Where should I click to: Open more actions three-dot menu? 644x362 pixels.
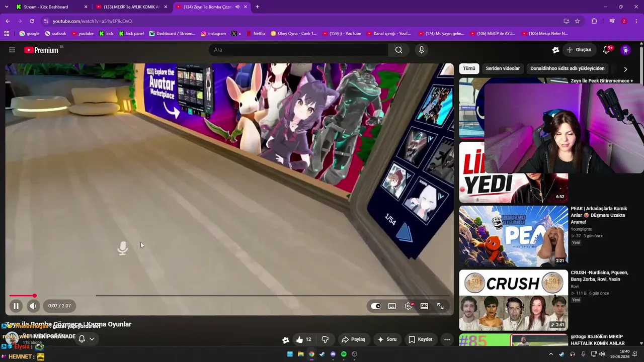pos(447,339)
